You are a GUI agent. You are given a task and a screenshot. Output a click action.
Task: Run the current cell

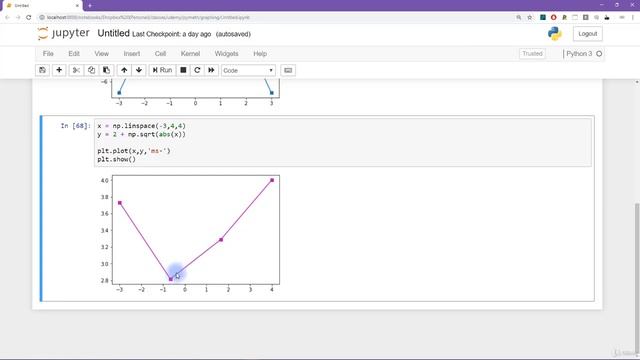point(162,70)
